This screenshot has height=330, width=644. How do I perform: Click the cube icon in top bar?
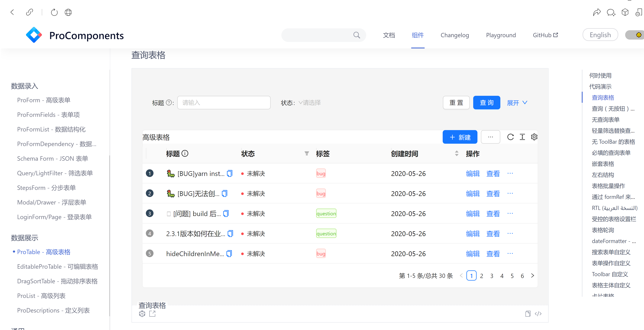[x=625, y=12]
